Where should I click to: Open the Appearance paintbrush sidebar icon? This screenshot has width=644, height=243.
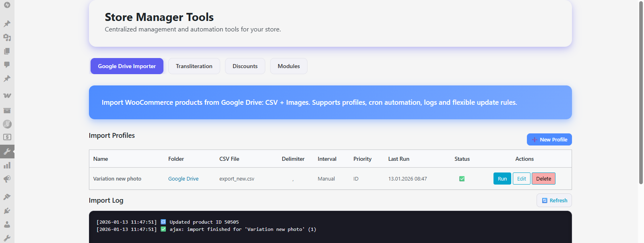click(7, 197)
